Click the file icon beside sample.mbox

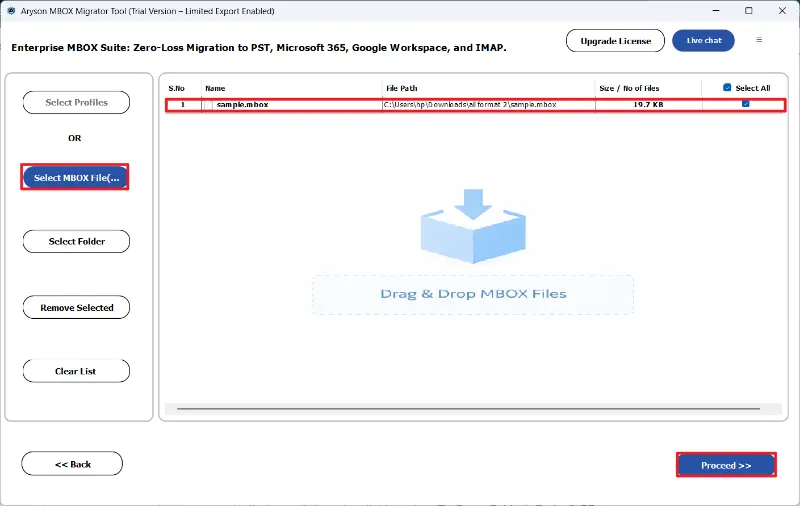coord(208,105)
